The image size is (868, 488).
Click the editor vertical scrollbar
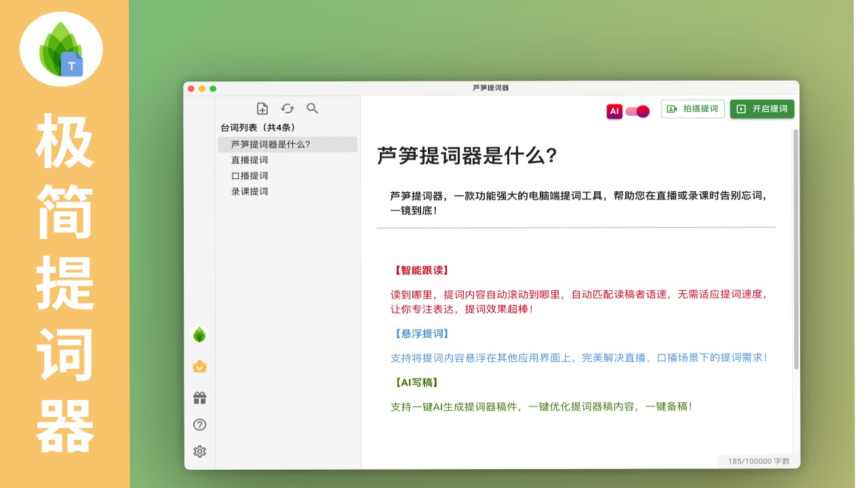(x=796, y=249)
